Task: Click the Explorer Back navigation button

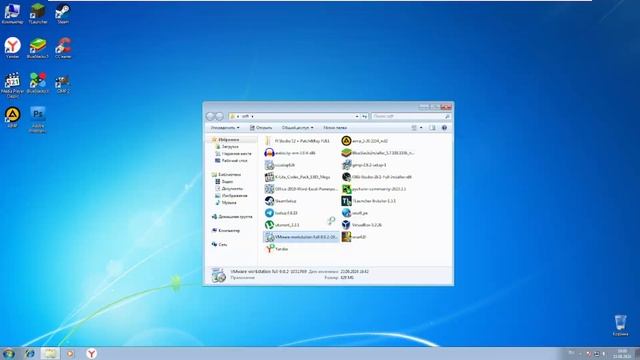Action: 211,116
